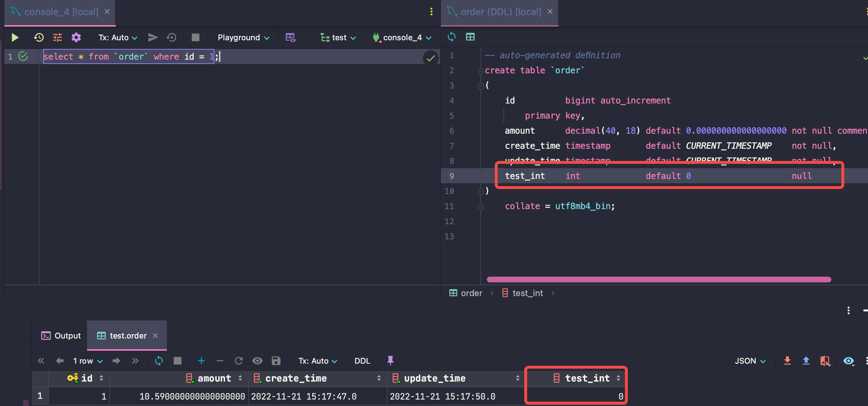
Task: Open the JSON extractor format dropdown
Action: 750,361
